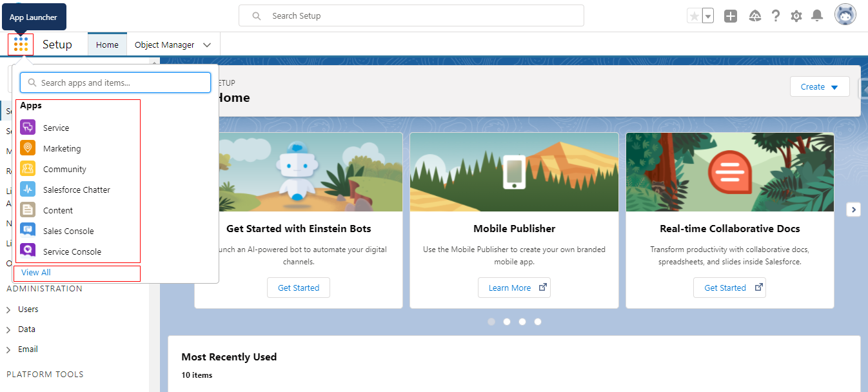Open the favorites list dropdown arrow

point(708,16)
